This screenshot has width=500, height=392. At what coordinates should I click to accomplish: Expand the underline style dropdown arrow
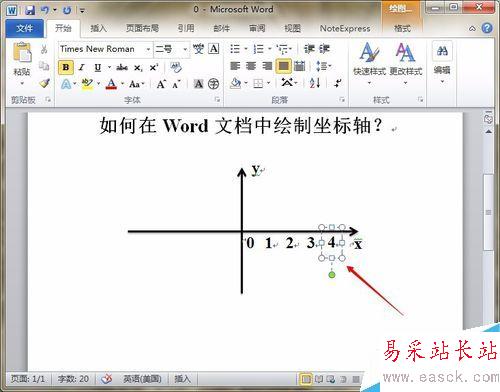(109, 67)
